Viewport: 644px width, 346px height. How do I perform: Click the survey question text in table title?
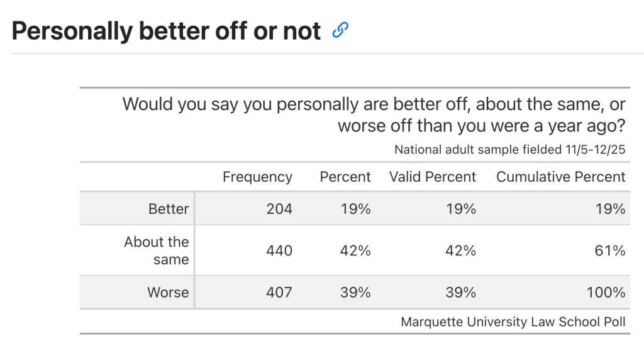point(374,114)
